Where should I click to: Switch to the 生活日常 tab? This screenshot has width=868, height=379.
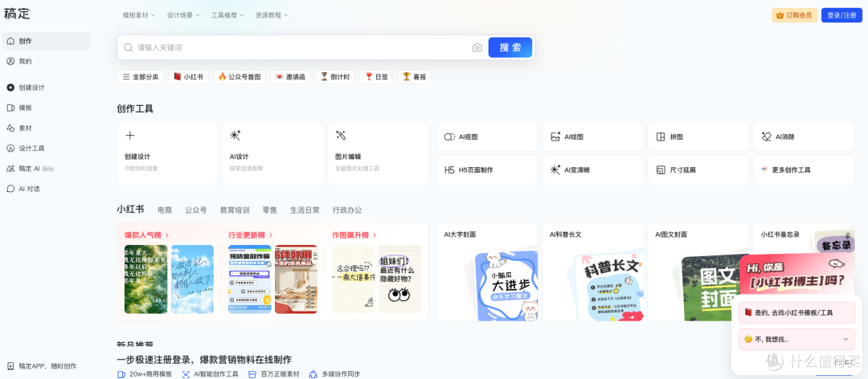(x=305, y=210)
